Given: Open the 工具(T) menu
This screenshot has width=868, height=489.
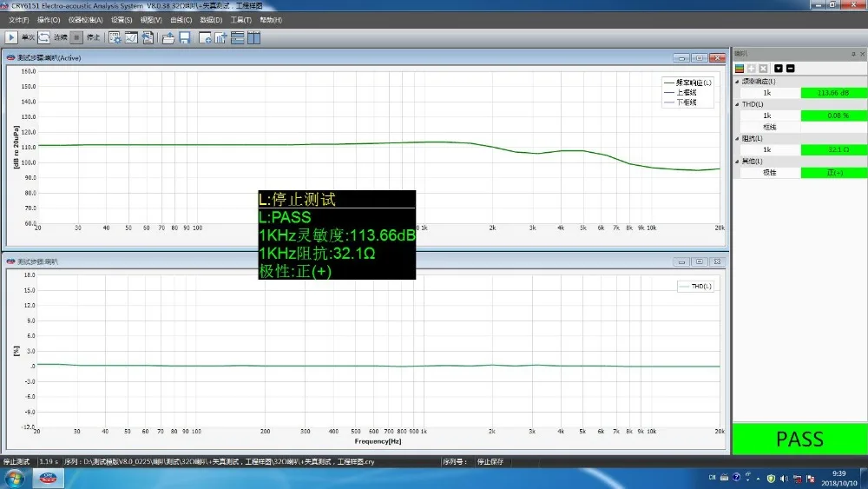Looking at the screenshot, I should [x=240, y=19].
